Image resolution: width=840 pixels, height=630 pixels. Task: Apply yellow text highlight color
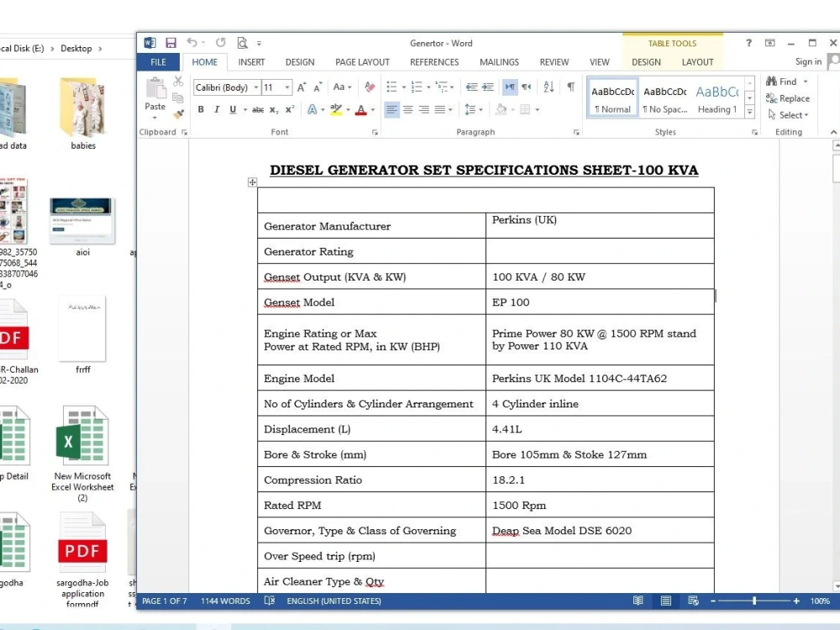coord(336,110)
